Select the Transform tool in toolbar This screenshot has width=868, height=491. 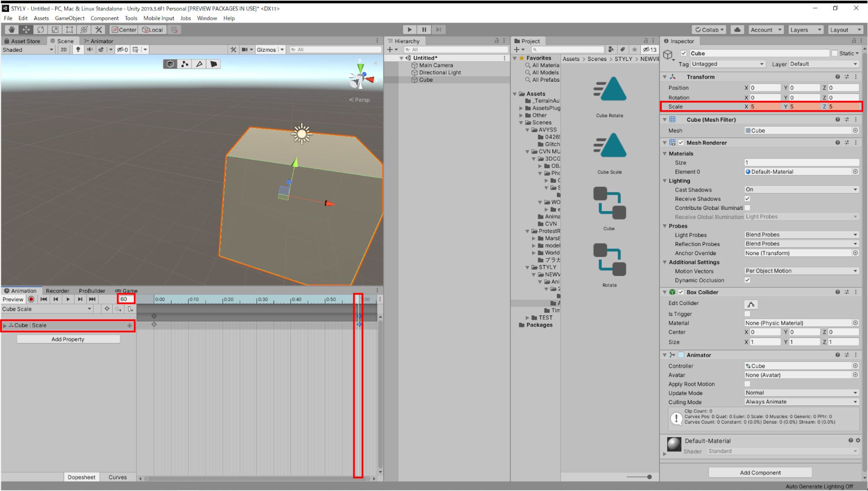click(x=84, y=30)
